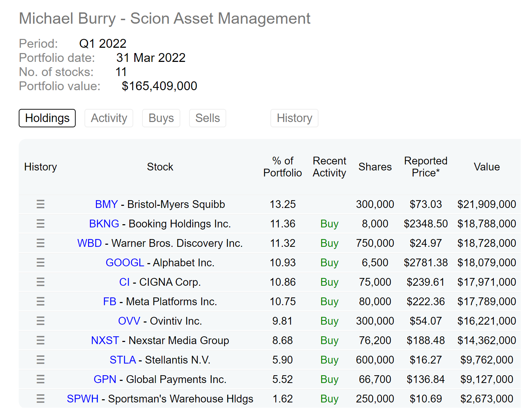Open the GOOGL ticker link
This screenshot has height=418, width=532.
[x=125, y=263]
